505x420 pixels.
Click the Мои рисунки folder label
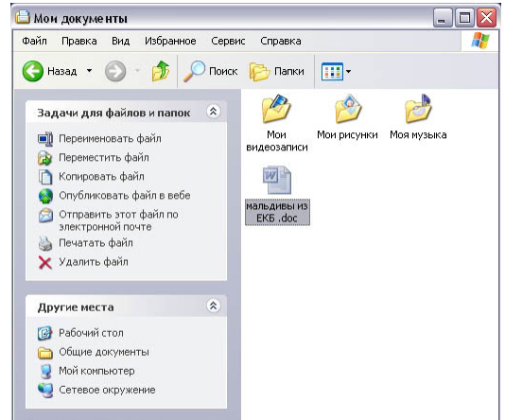(x=347, y=134)
